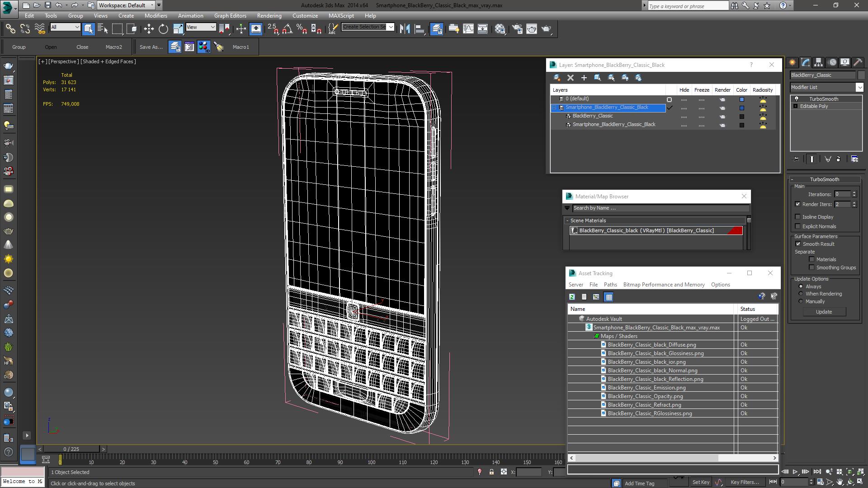The width and height of the screenshot is (868, 488).
Task: Click the Set Key button
Action: 701,482
